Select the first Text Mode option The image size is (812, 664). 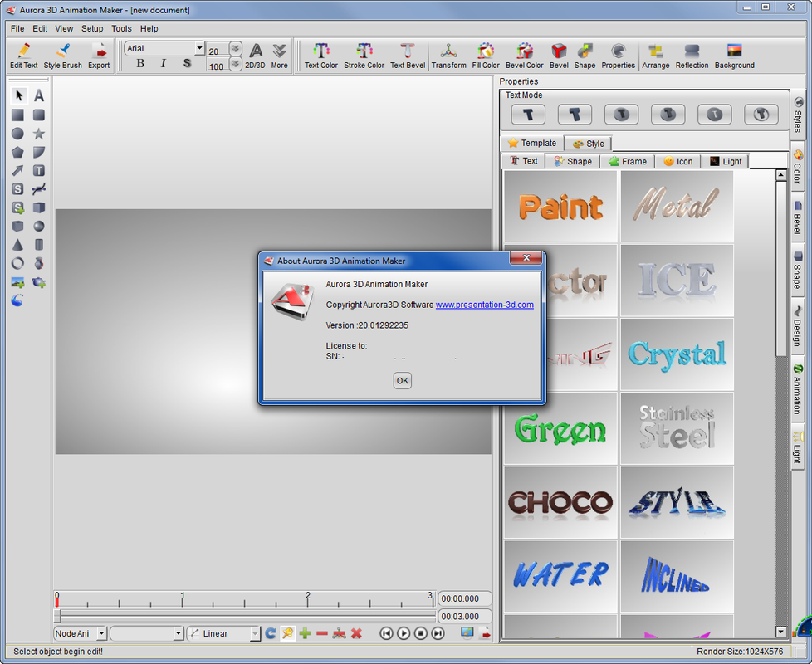click(x=528, y=115)
